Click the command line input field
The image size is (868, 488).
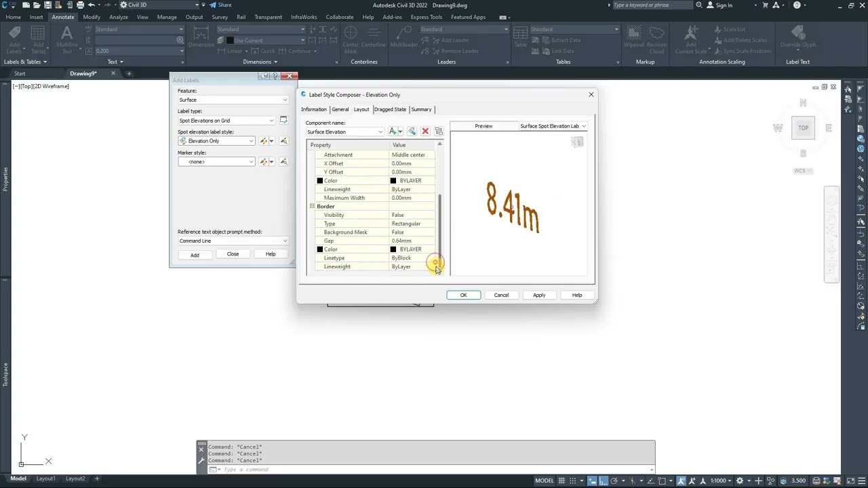434,470
